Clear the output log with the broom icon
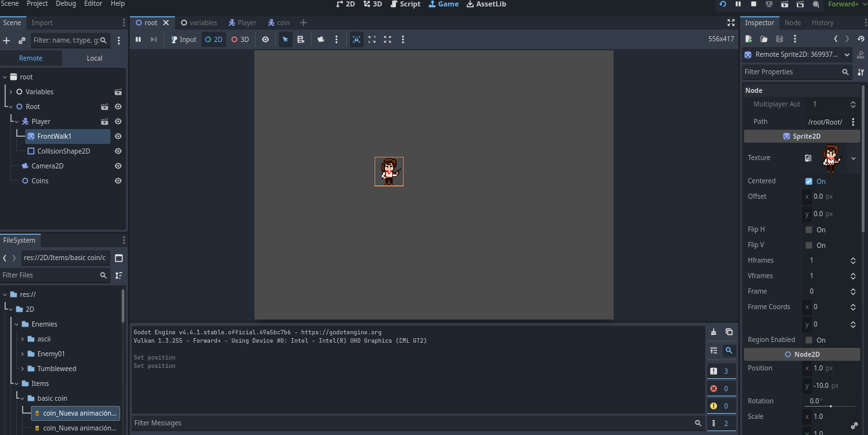The image size is (868, 435). tap(714, 332)
